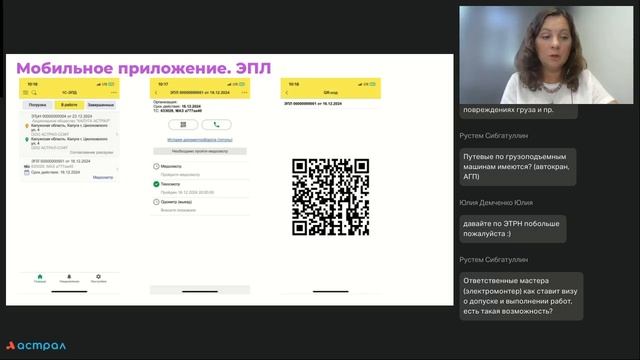The image size is (640, 360).
Task: Open the document history link
Action: click(x=200, y=140)
